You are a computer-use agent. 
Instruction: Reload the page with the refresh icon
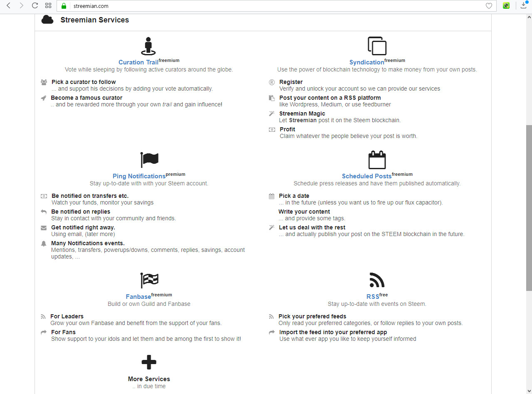click(x=35, y=6)
